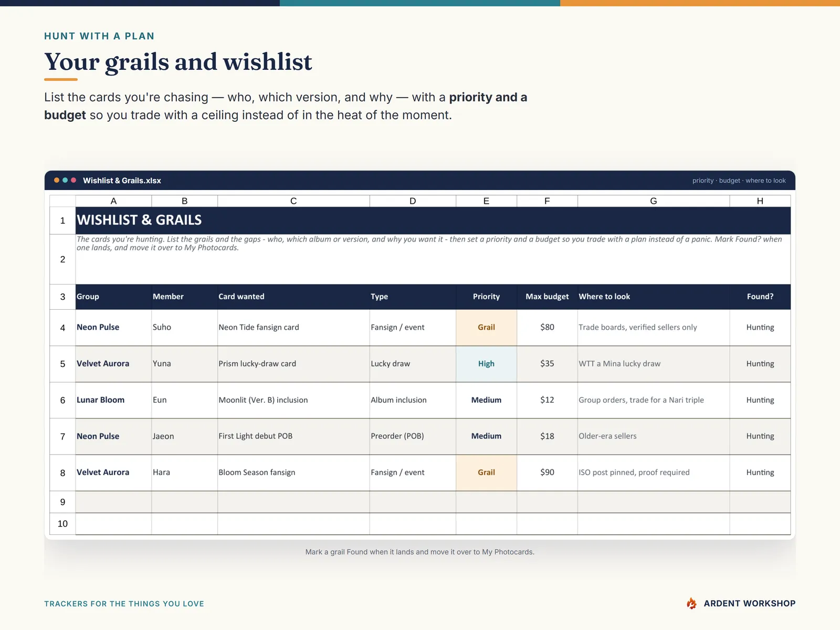Click the ARDENT WORKSHOP brand text
This screenshot has width=840, height=630.
750,604
